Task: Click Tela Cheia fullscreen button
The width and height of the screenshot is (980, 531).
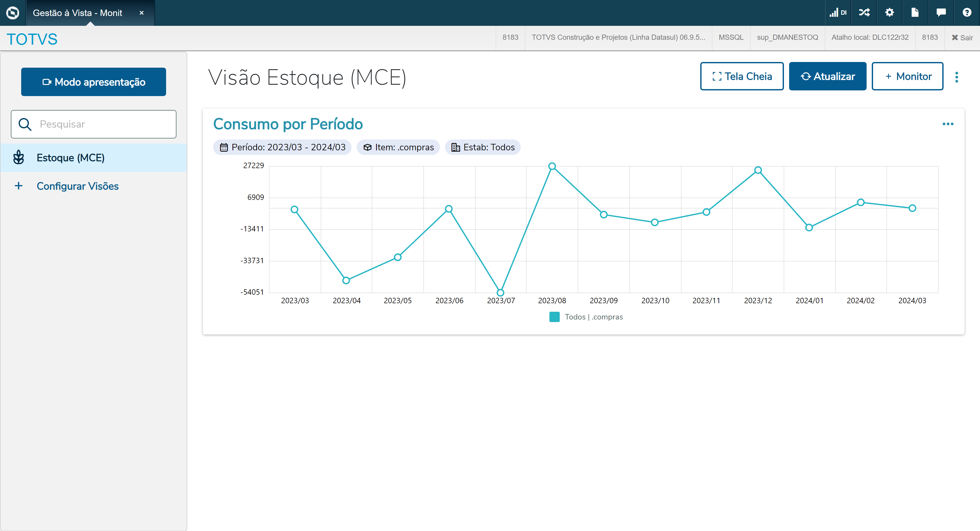Action: tap(742, 76)
